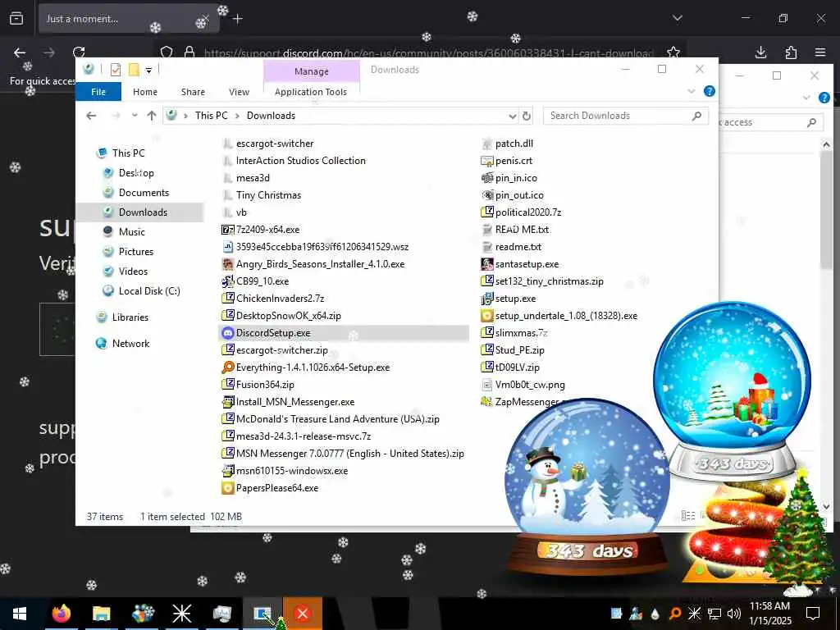Click the pin_in.ico file icon
Image resolution: width=840 pixels, height=630 pixels.
487,177
